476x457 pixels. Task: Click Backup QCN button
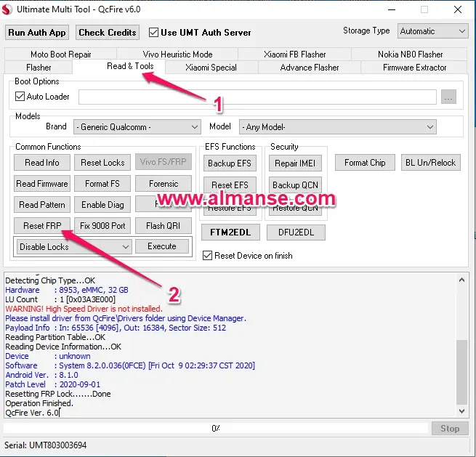point(295,185)
